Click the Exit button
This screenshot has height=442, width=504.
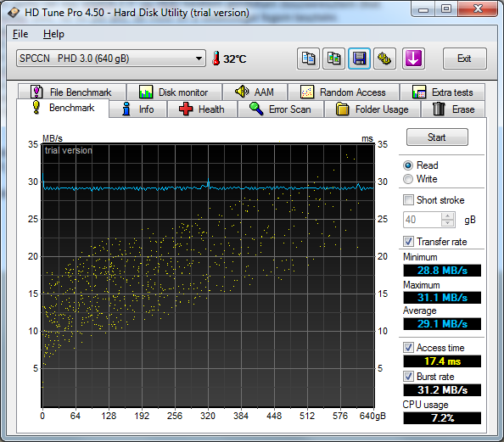click(464, 59)
